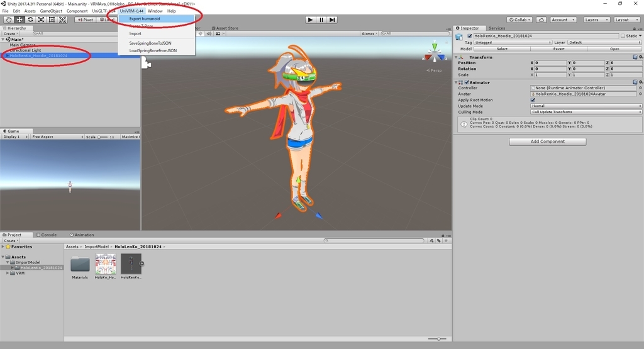Toggle GameObject active checkbox
Screen dimensions: 644x349
[x=470, y=36]
